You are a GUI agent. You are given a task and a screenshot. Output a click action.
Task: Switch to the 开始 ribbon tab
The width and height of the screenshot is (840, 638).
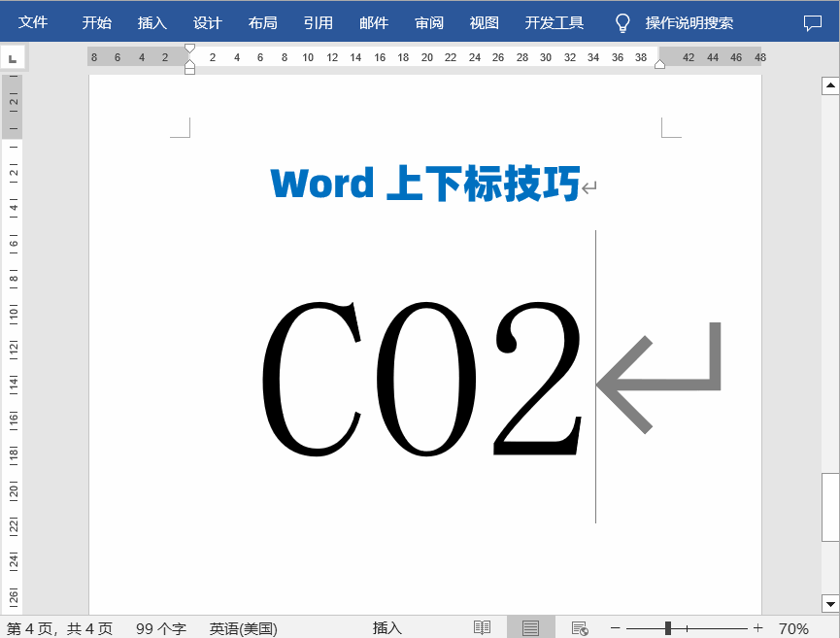point(96,20)
